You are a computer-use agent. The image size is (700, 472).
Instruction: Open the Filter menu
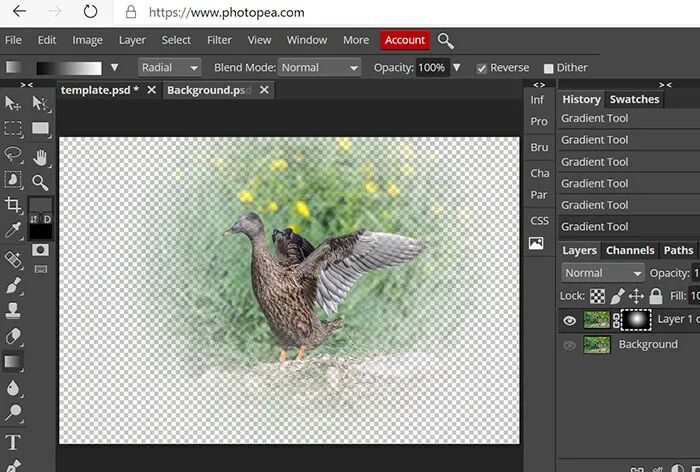pyautogui.click(x=219, y=40)
